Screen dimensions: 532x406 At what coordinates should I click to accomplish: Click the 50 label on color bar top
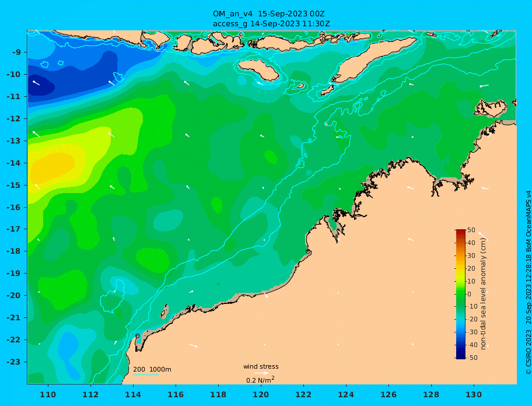click(471, 230)
